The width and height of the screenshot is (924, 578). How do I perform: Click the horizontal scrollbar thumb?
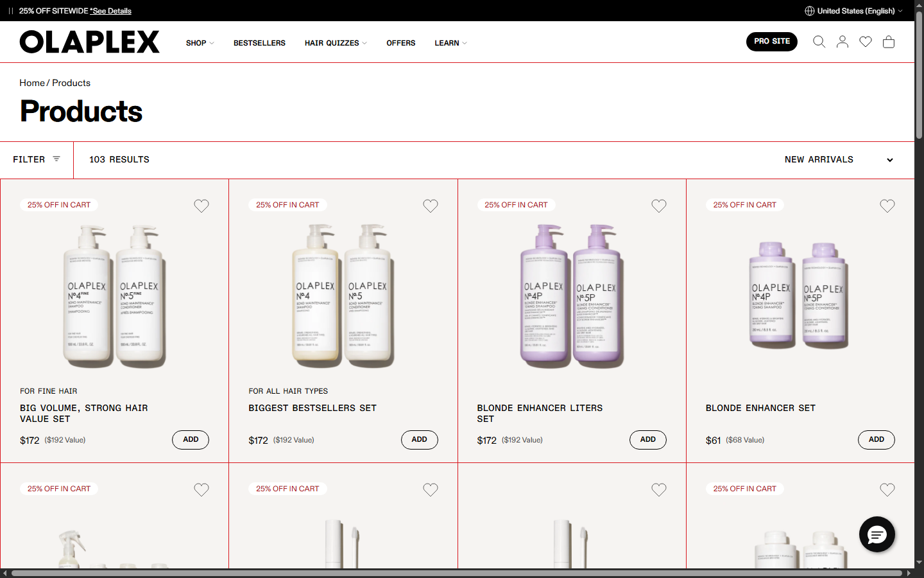click(x=458, y=573)
